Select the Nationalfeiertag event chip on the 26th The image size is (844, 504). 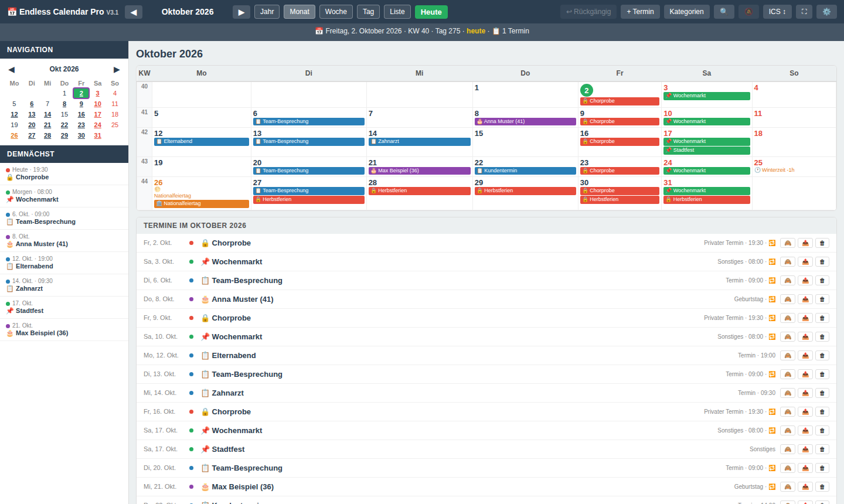pyautogui.click(x=202, y=203)
